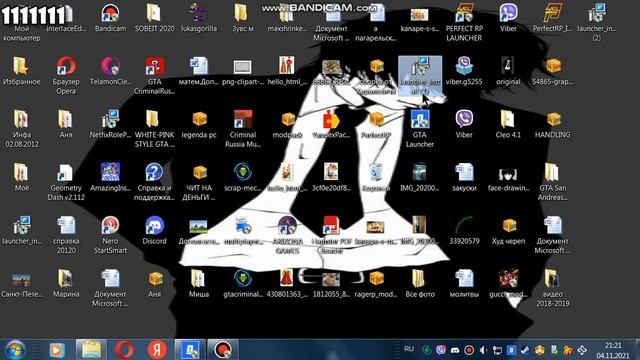This screenshot has height=360, width=640.
Task: Click the Viber system tray icon
Action: [441, 350]
